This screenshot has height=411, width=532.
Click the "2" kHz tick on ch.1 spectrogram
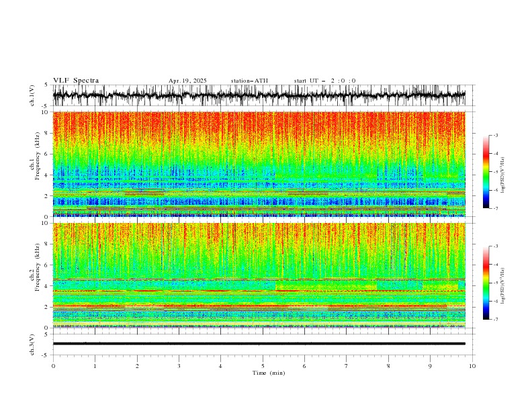47,195
